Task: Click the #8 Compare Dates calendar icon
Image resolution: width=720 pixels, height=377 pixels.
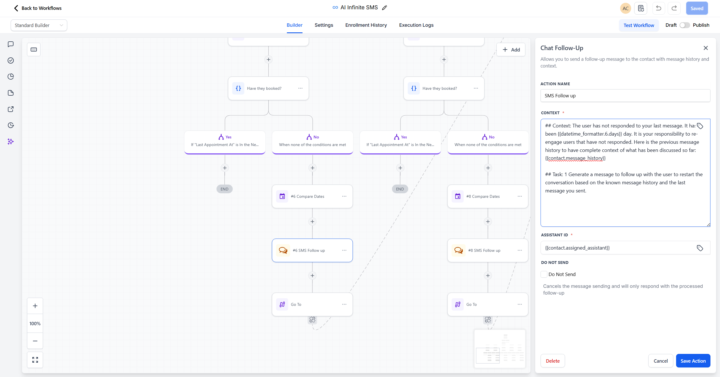Action: pyautogui.click(x=457, y=196)
